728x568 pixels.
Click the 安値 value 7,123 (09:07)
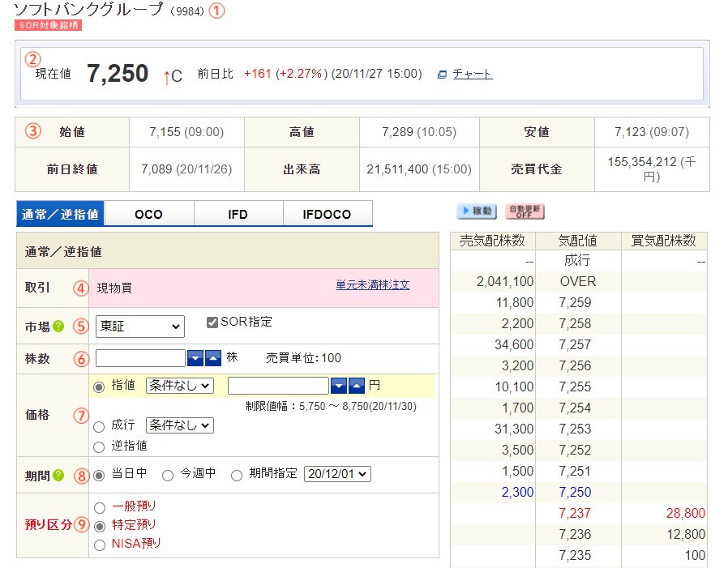[x=652, y=132]
